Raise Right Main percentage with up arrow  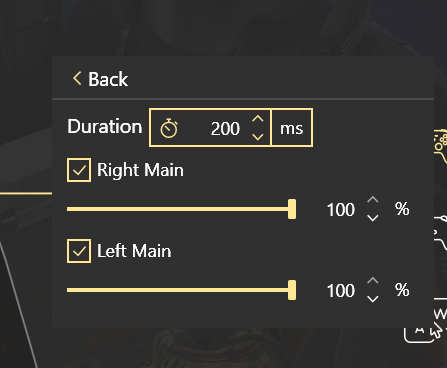372,200
